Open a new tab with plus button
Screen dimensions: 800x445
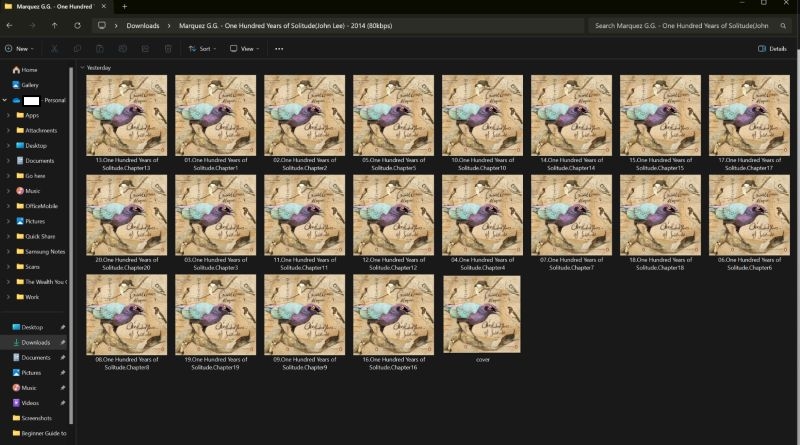click(x=124, y=6)
